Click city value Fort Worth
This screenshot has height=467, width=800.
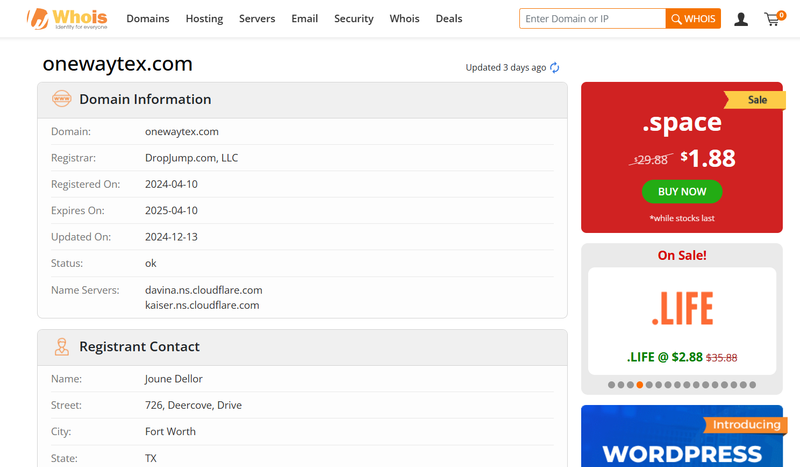(x=170, y=432)
